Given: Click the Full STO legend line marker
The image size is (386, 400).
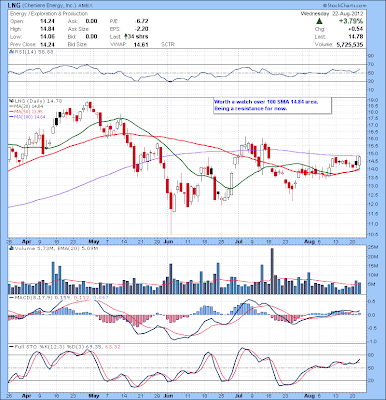Looking at the screenshot, I should [11, 347].
